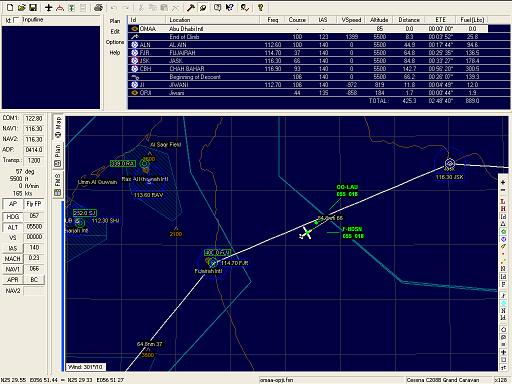Save the flight plan with floppy icon

click(x=33, y=7)
